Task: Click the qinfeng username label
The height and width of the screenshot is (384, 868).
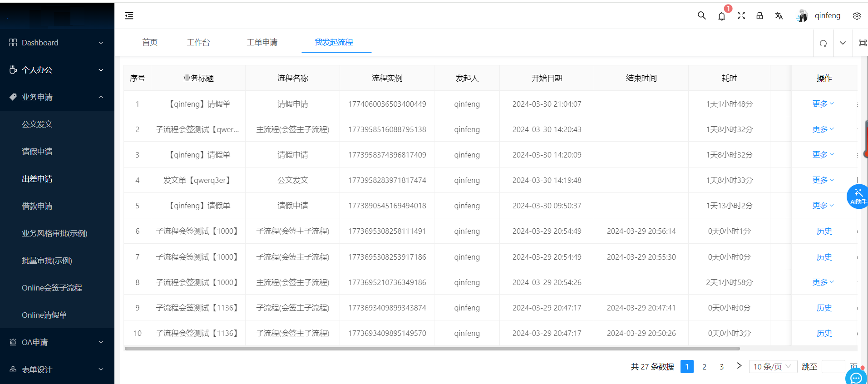Action: (827, 16)
